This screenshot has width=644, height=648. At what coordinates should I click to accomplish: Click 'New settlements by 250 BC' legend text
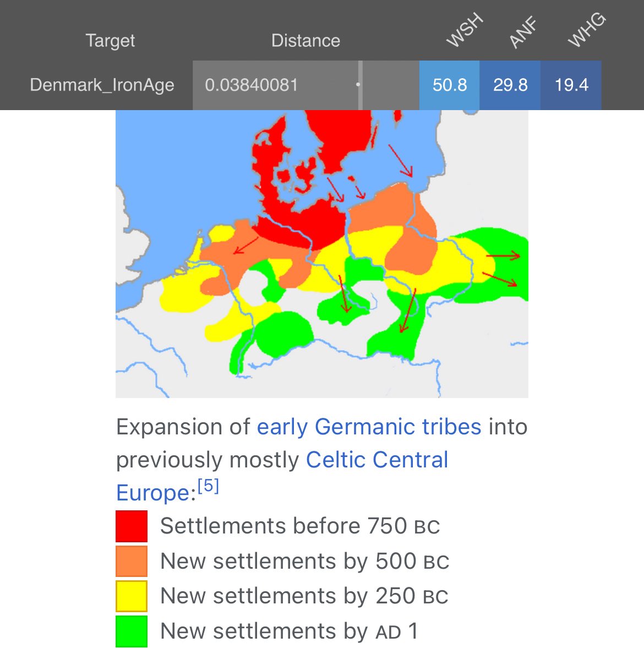[304, 596]
